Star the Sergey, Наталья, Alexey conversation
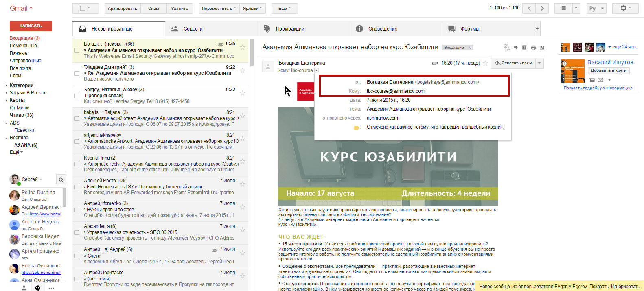The image size is (644, 291). pos(243,93)
